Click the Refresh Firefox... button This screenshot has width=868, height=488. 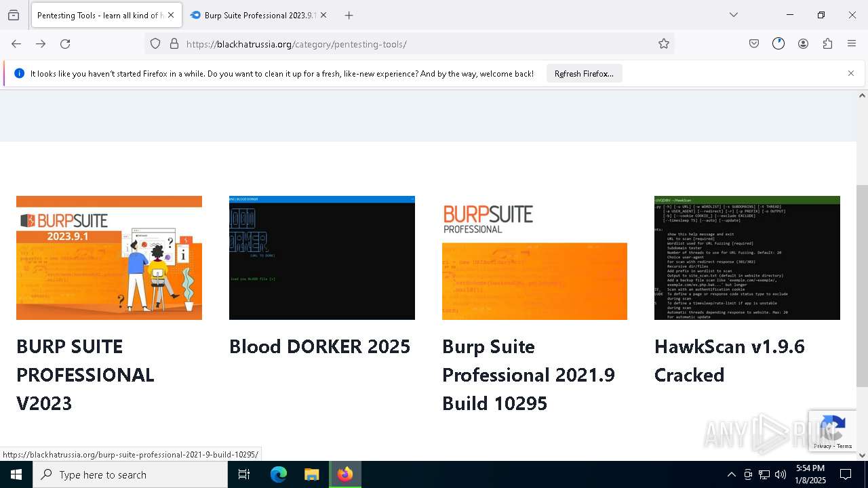coord(584,73)
